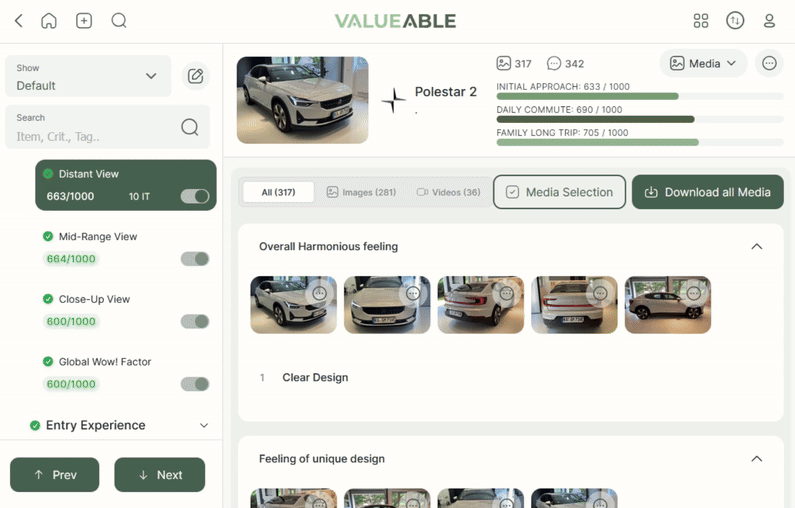Click the VALUEABLE logo
The image size is (795, 508).
395,21
